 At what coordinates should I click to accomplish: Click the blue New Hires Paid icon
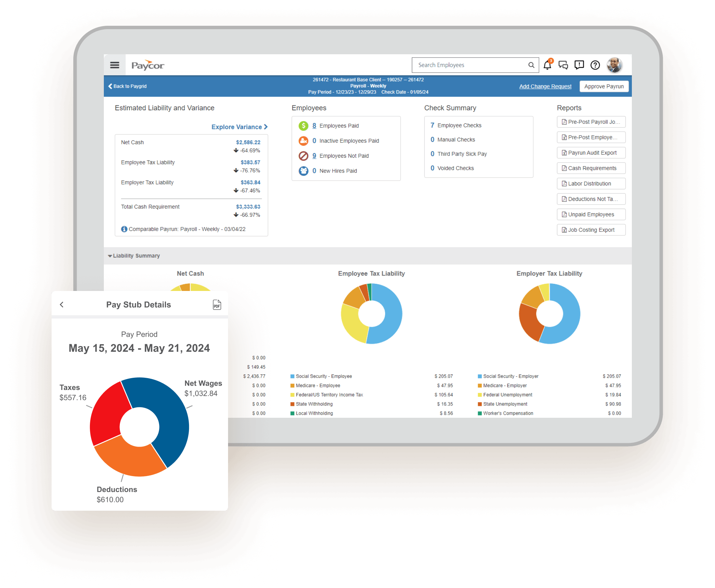pos(303,171)
